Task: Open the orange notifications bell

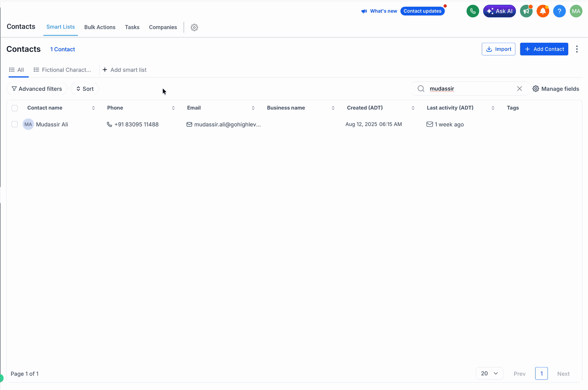Action: pyautogui.click(x=543, y=11)
